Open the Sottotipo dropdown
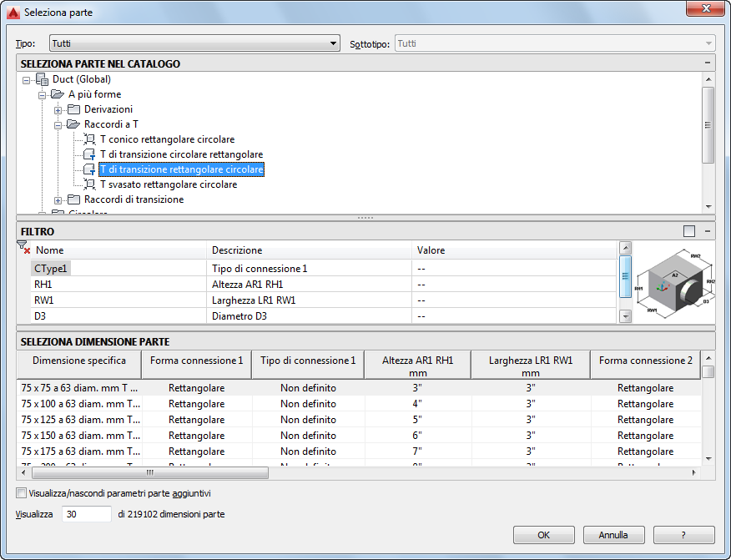The image size is (731, 560). coord(555,43)
